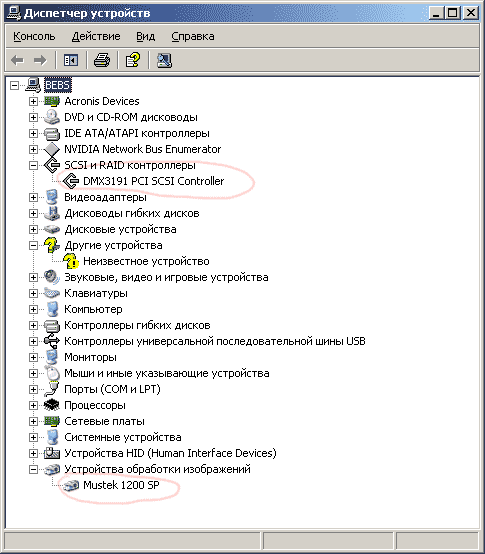
Task: Click the Мыши и иные указывающие устройства icon
Action: pos(52,373)
